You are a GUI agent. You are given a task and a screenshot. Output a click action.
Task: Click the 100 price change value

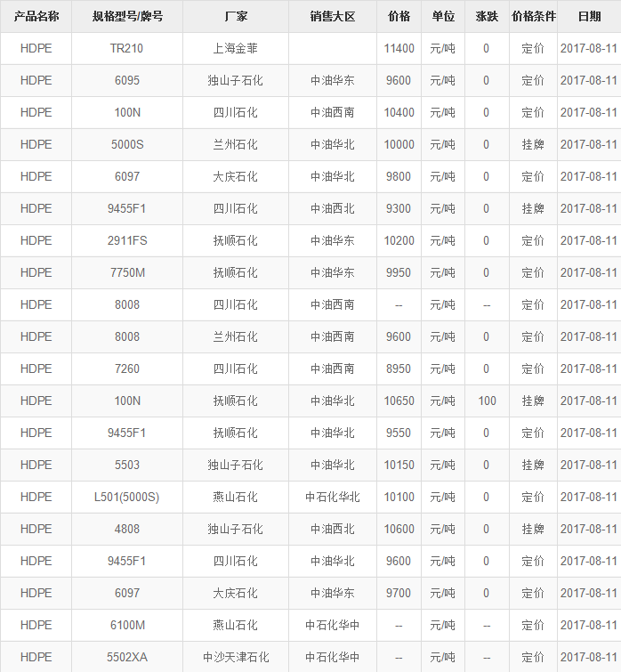pyautogui.click(x=487, y=401)
